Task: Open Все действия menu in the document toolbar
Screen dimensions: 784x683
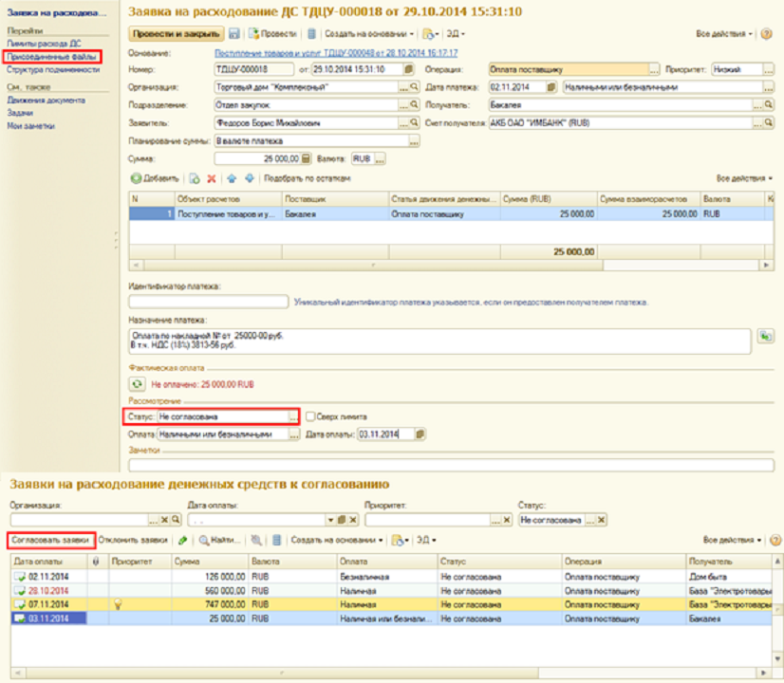Action: (724, 34)
